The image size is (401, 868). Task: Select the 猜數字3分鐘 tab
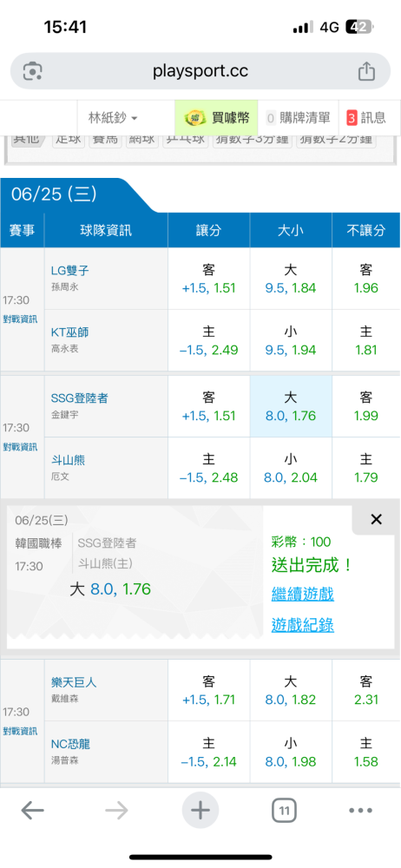point(252,140)
